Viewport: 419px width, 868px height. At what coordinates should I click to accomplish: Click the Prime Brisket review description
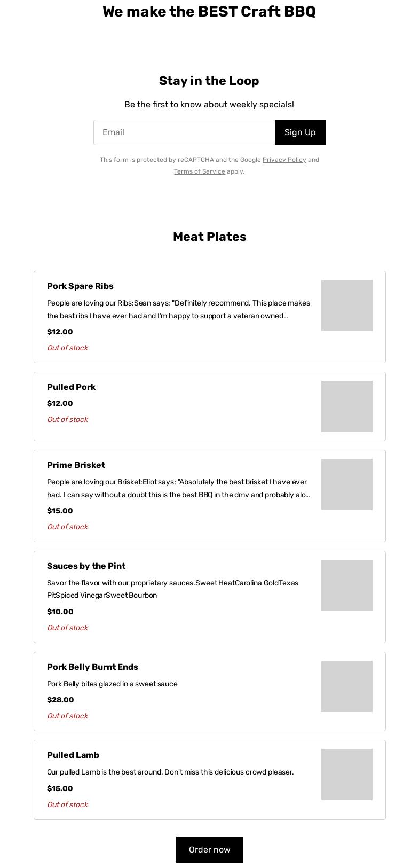point(178,488)
